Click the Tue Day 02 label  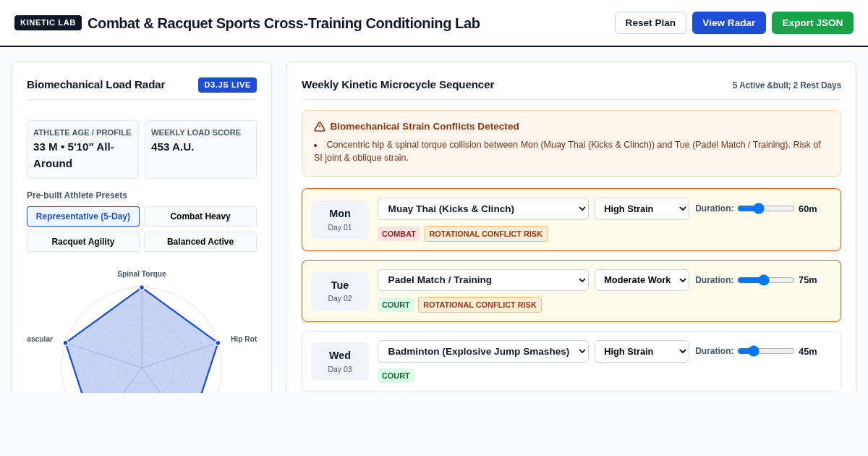(x=340, y=291)
